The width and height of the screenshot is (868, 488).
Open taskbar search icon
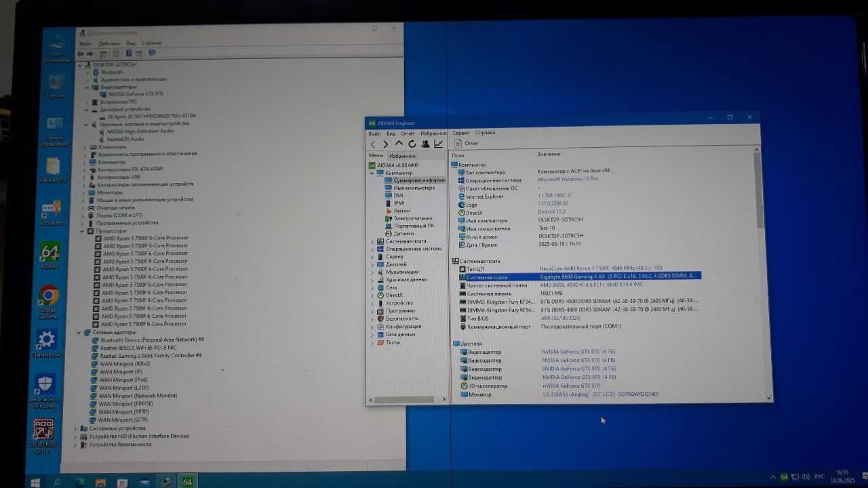pos(57,482)
